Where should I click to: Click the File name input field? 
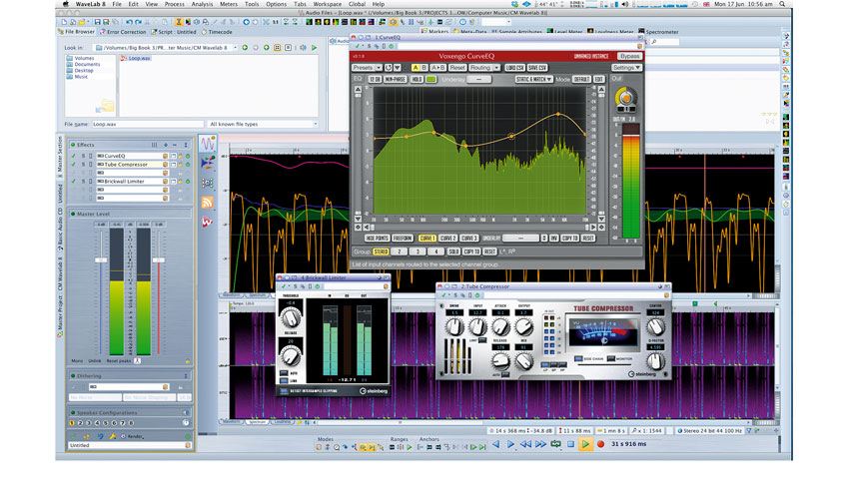[x=147, y=125]
